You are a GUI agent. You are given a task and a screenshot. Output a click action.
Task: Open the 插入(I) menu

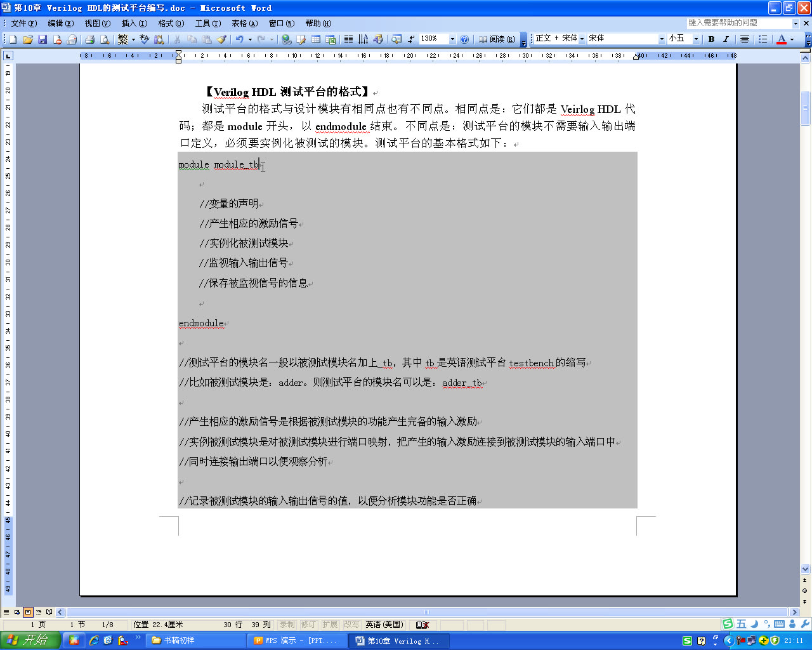pos(134,23)
